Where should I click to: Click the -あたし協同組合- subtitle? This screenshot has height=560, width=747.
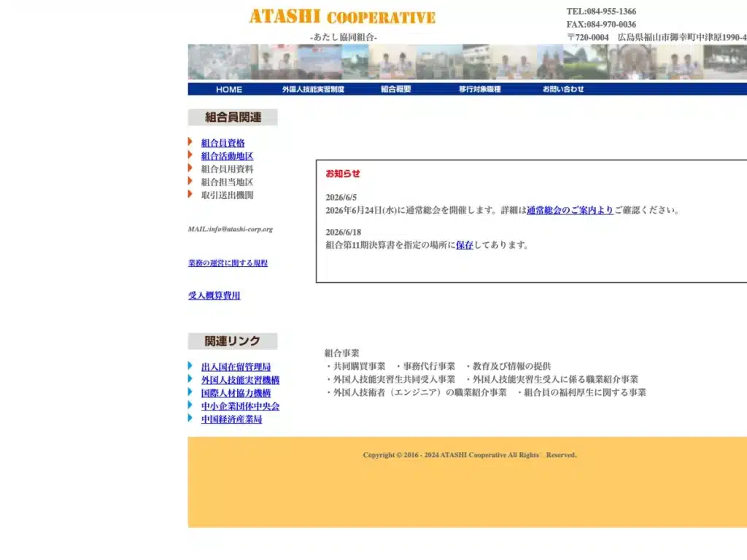click(x=344, y=37)
